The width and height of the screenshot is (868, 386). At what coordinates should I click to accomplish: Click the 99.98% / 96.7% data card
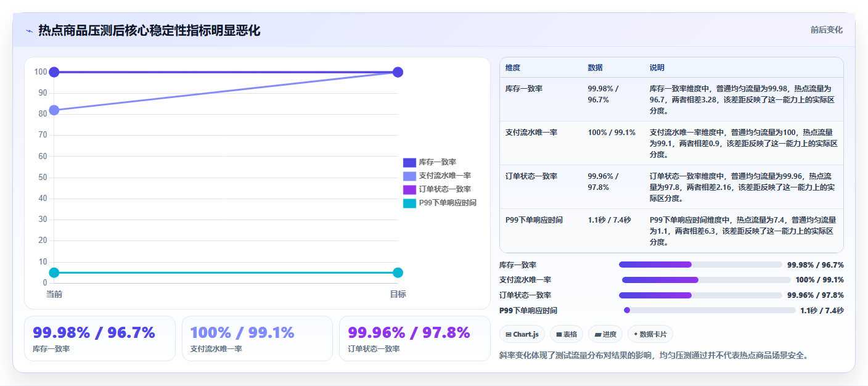pyautogui.click(x=100, y=339)
